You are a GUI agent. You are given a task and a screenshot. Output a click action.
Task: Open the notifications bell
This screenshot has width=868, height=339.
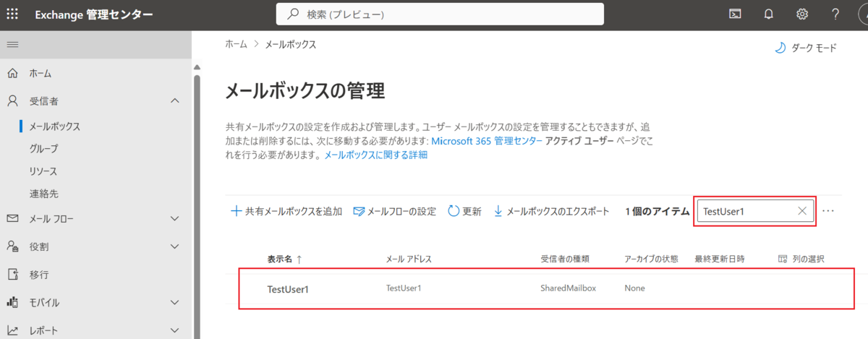pos(769,14)
